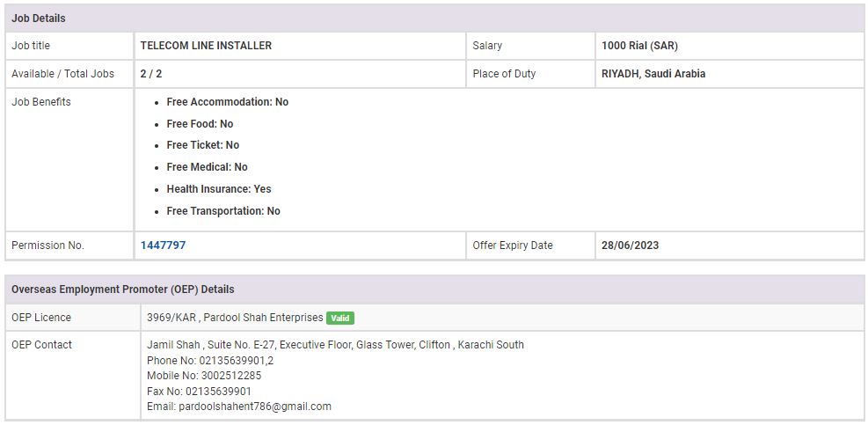Click the phone number 02135639901,2
868x425 pixels.
coord(230,360)
